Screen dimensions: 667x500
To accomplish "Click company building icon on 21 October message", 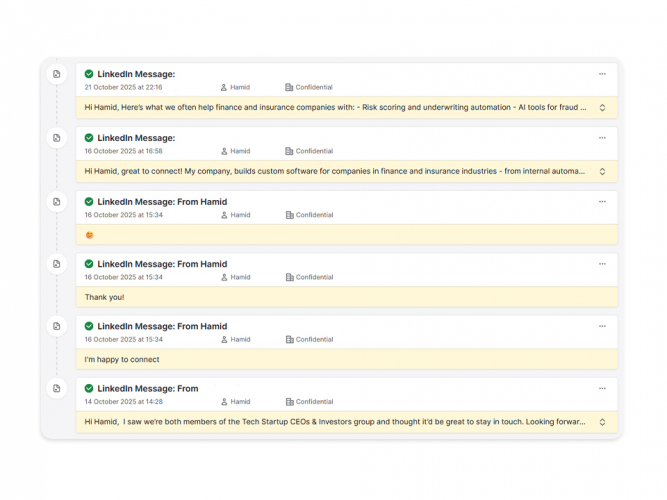I will [x=289, y=87].
